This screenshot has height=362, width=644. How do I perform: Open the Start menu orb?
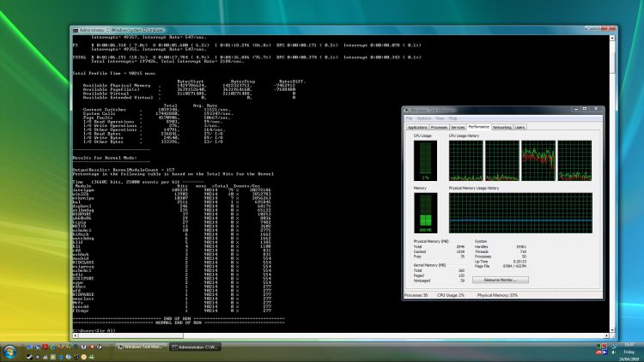[9, 352]
